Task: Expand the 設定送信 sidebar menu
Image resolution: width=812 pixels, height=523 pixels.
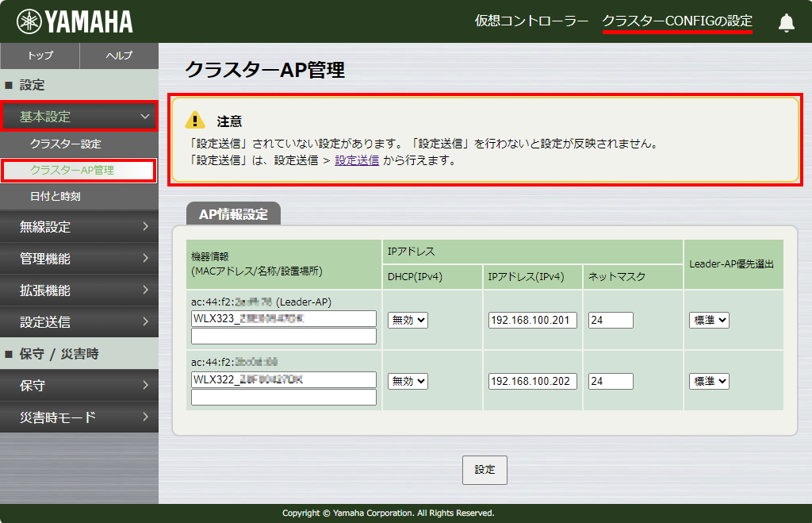Action: tap(79, 321)
